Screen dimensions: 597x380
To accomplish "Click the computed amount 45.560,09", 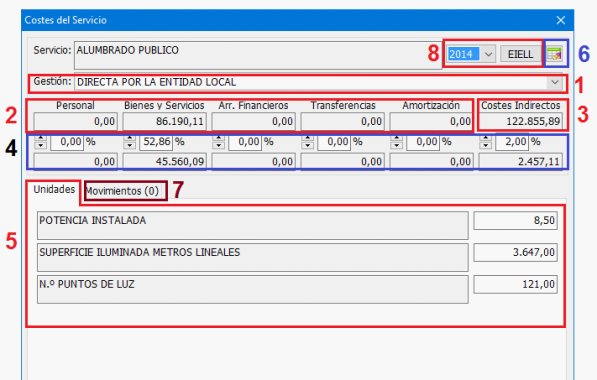I will 164,161.
